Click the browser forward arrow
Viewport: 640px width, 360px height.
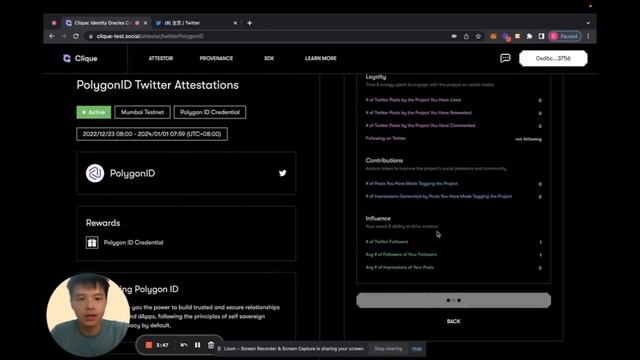64,36
